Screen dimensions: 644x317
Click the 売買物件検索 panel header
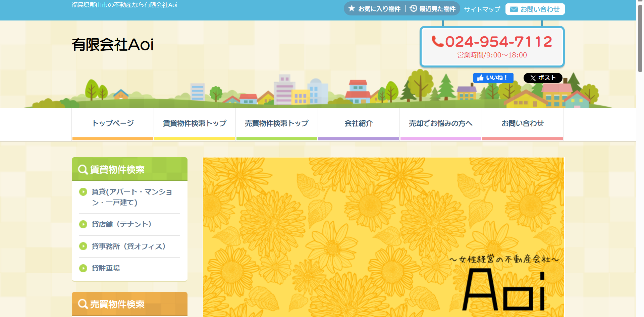(x=129, y=304)
